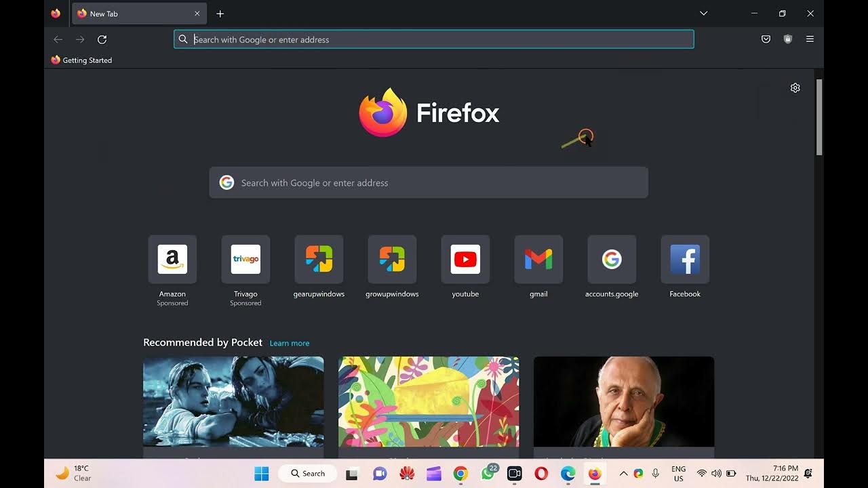This screenshot has width=868, height=488.
Task: Focus the center Google search field
Action: (429, 183)
